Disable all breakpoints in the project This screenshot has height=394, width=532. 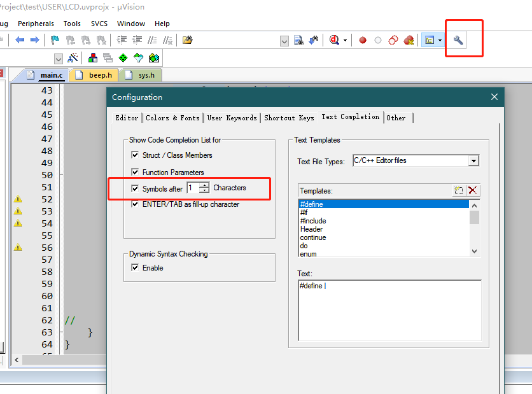[393, 40]
